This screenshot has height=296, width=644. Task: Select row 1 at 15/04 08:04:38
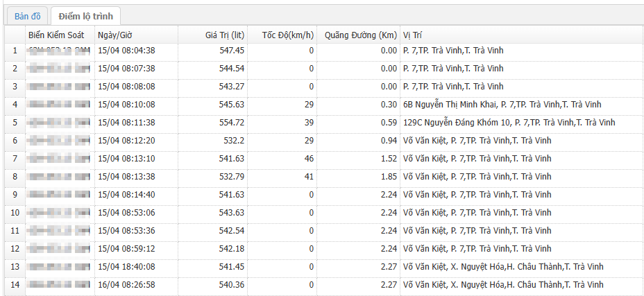point(126,51)
